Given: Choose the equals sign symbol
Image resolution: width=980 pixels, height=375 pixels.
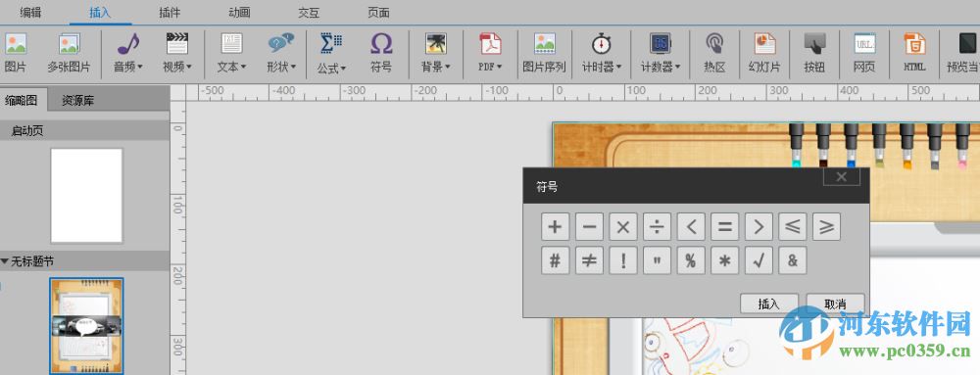Looking at the screenshot, I should point(724,227).
